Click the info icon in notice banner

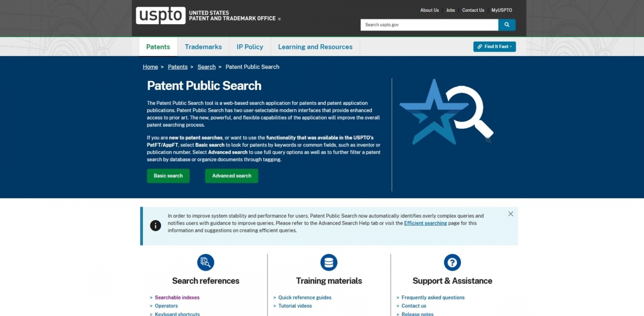tap(155, 226)
